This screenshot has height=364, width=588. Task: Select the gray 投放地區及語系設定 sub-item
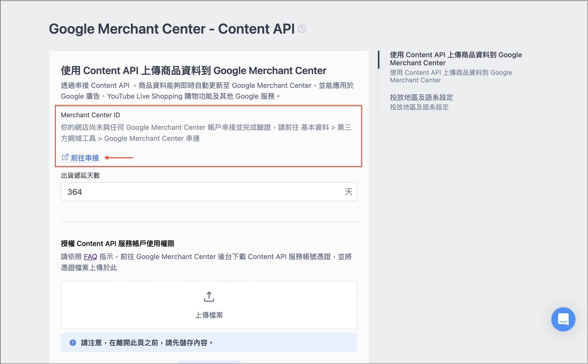[419, 107]
